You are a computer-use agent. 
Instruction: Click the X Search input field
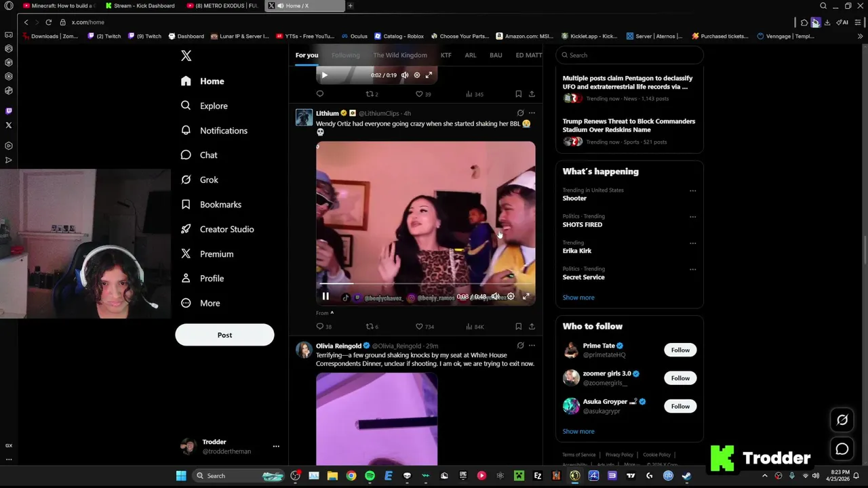tap(629, 55)
